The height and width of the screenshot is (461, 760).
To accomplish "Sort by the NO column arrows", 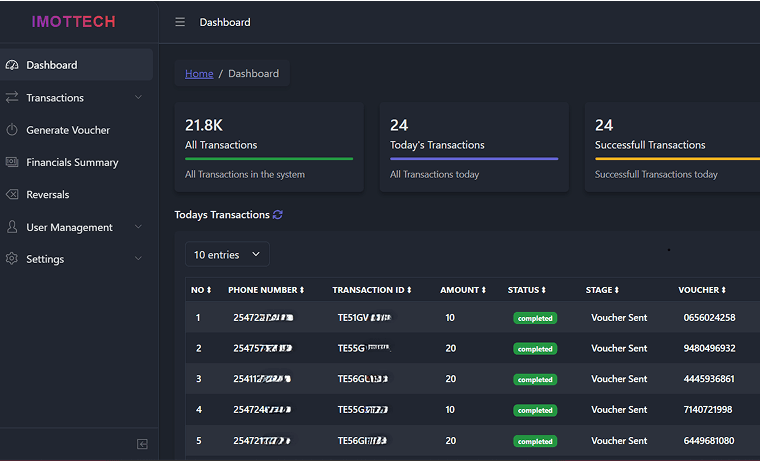I will point(209,290).
